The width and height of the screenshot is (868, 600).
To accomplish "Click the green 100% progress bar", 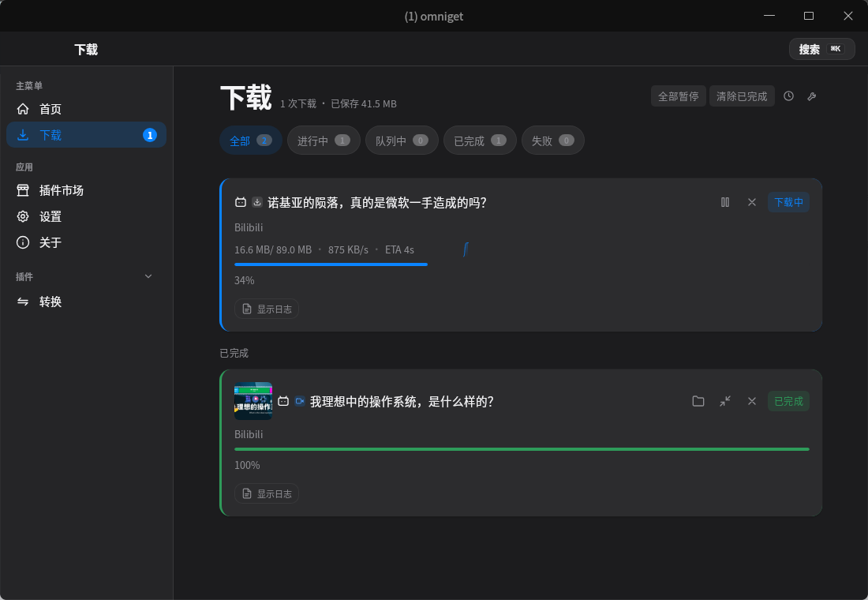I will point(522,449).
